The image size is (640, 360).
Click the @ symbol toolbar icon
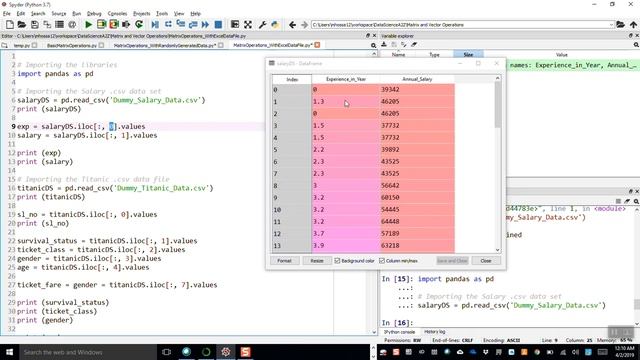(x=72, y=25)
